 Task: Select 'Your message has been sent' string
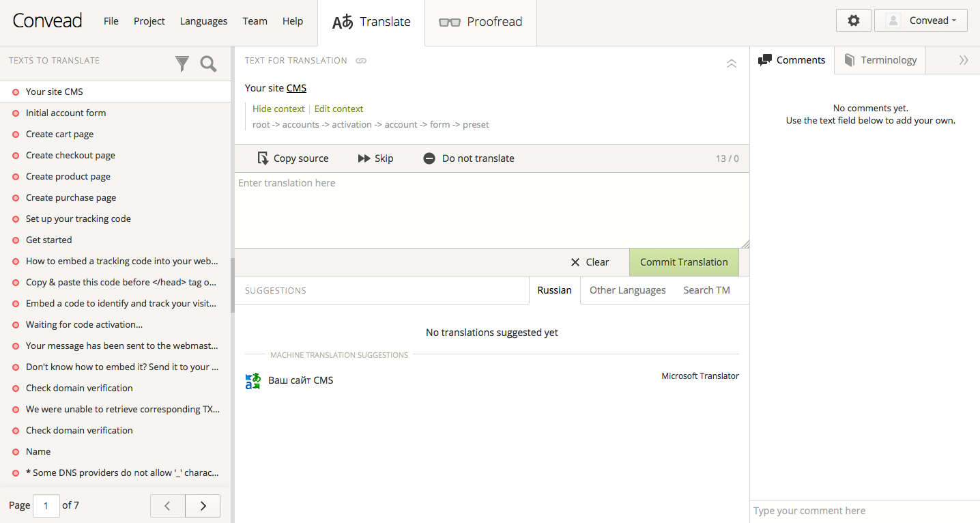point(115,345)
